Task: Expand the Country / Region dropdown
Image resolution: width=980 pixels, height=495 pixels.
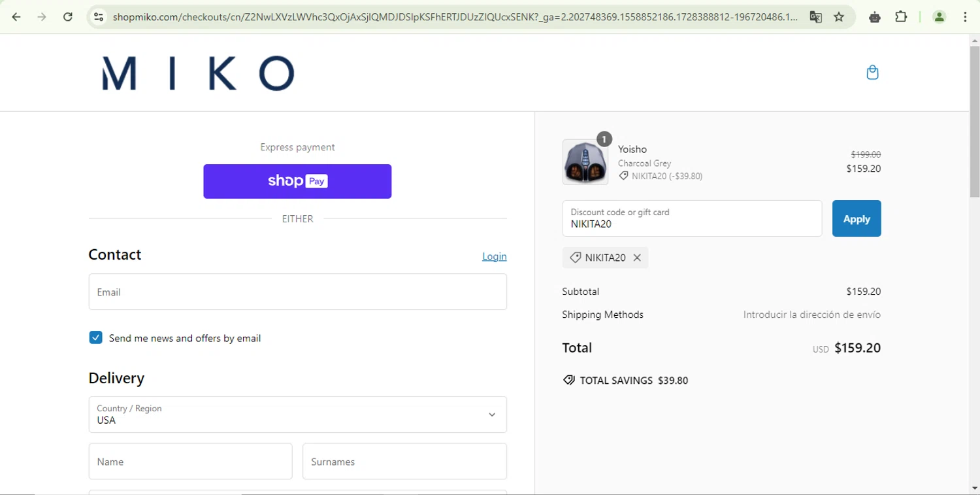Action: pyautogui.click(x=297, y=415)
